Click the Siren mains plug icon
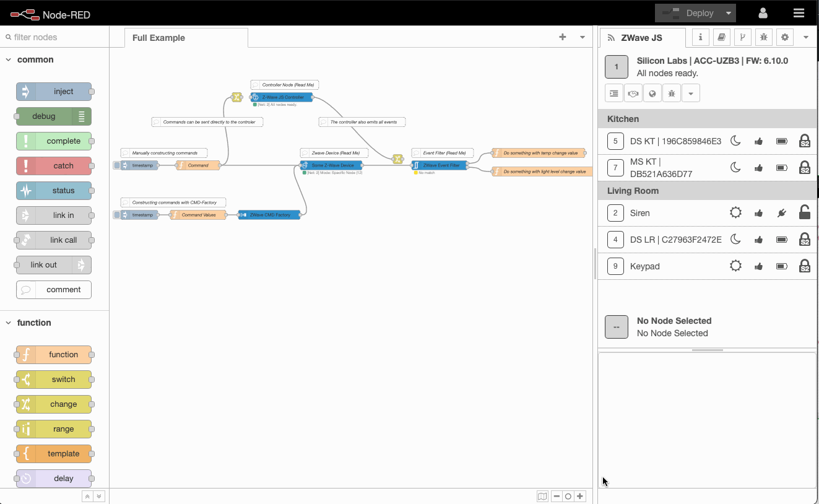The width and height of the screenshot is (819, 504). click(782, 213)
